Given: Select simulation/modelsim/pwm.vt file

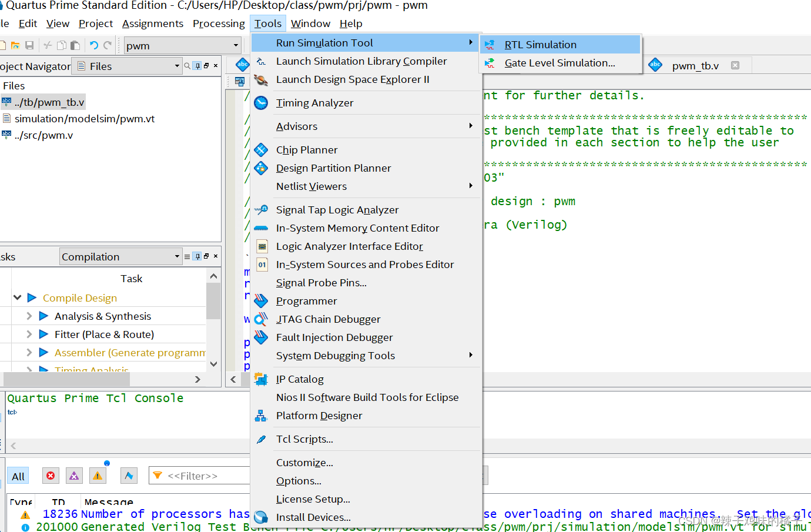Looking at the screenshot, I should point(85,119).
